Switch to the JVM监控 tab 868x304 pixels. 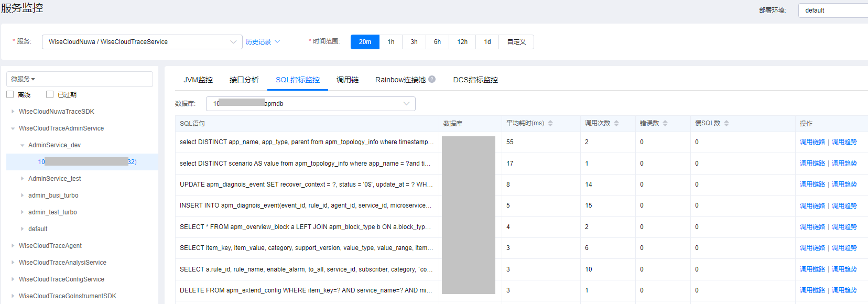198,80
